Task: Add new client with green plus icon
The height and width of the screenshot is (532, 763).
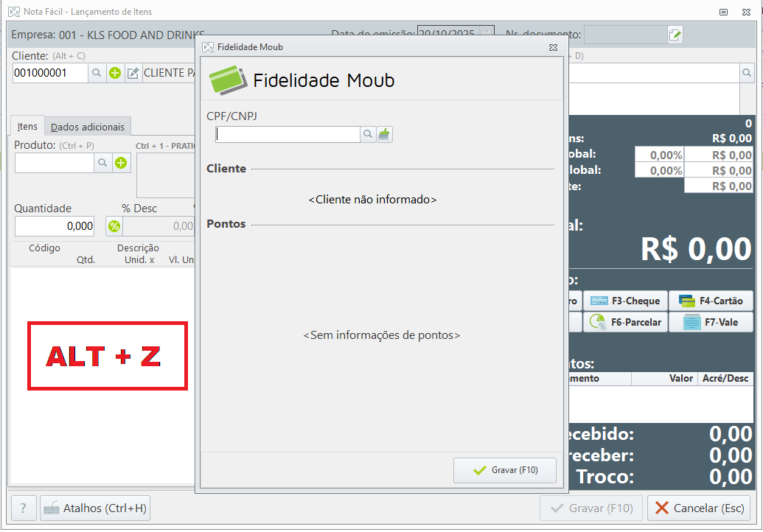Action: coord(115,73)
